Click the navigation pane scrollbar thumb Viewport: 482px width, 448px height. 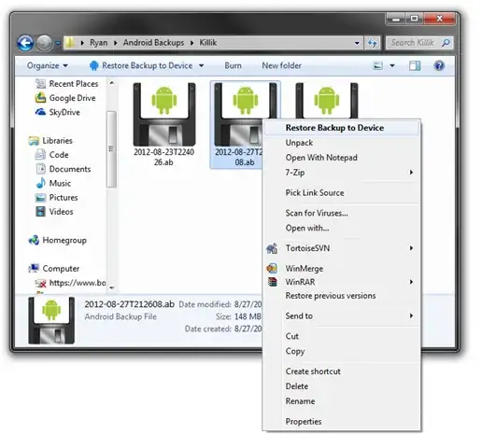click(111, 149)
